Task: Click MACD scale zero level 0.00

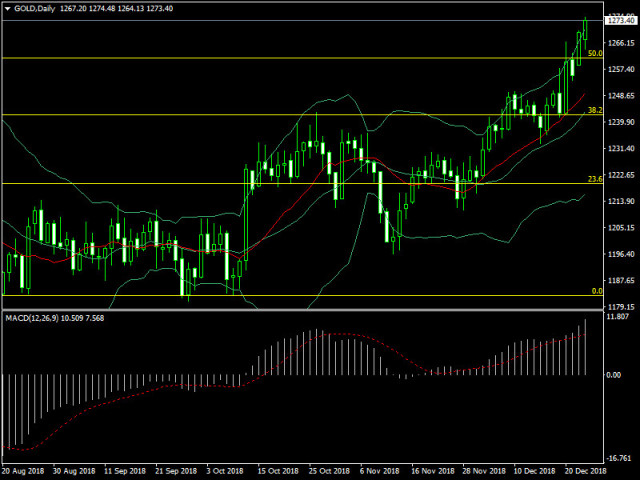Action: [x=614, y=375]
